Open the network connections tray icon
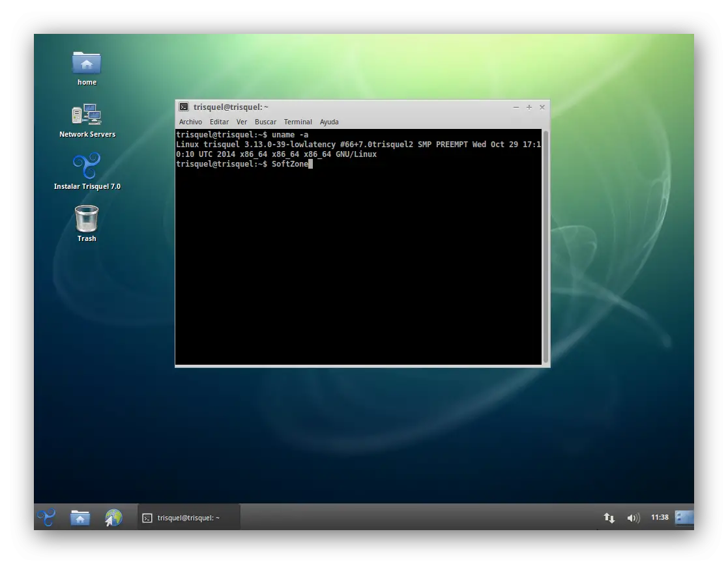The height and width of the screenshot is (564, 728). tap(609, 518)
